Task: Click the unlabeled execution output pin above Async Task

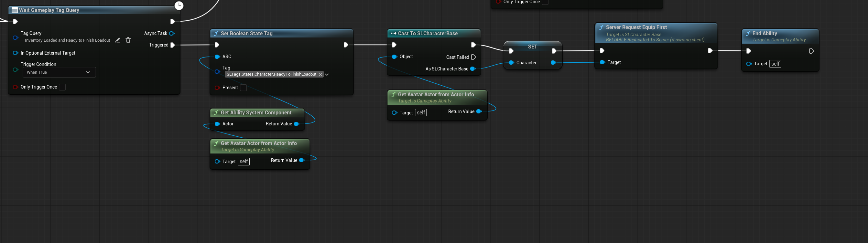Action: pos(172,22)
